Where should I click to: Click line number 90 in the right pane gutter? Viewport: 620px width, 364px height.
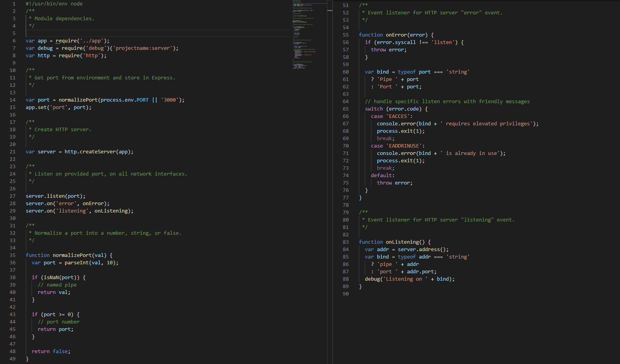click(x=346, y=294)
